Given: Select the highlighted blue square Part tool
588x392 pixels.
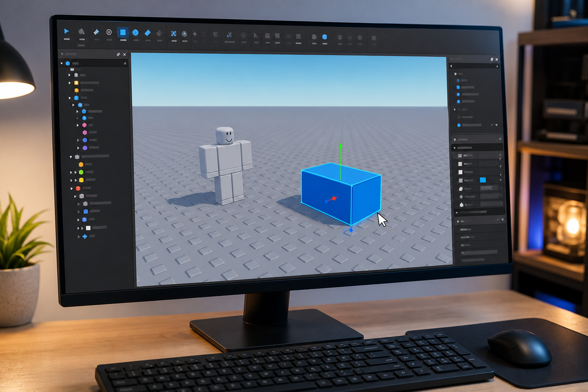Looking at the screenshot, I should click(123, 32).
